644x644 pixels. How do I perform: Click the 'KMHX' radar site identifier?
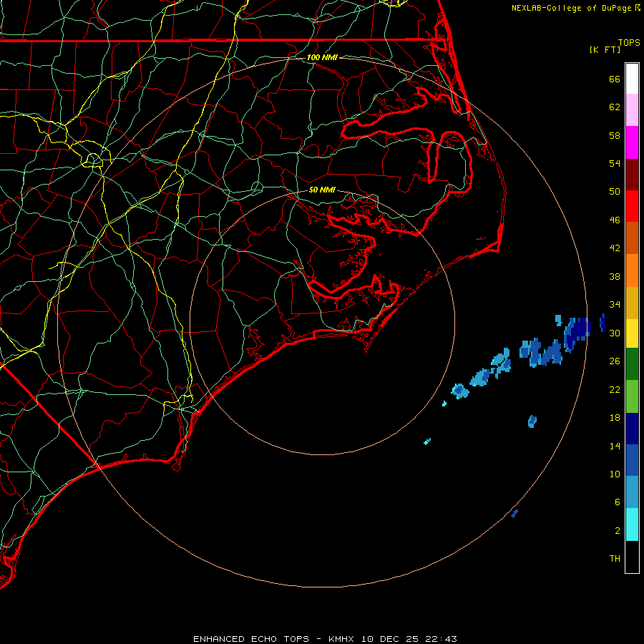tap(342, 639)
